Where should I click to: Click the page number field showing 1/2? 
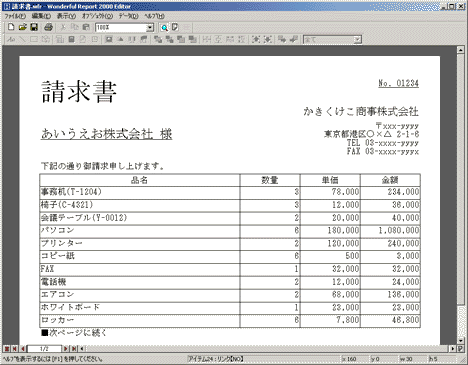(44, 349)
